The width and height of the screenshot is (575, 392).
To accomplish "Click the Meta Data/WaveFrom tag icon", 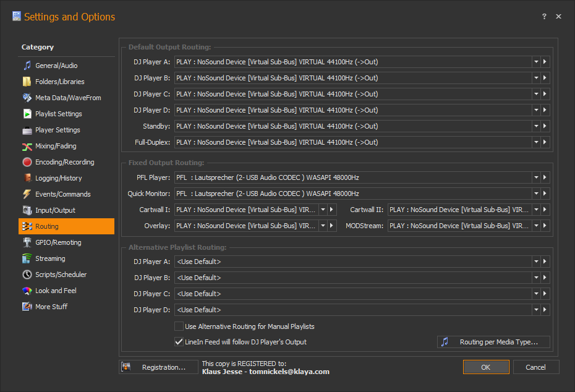I will pyautogui.click(x=27, y=98).
